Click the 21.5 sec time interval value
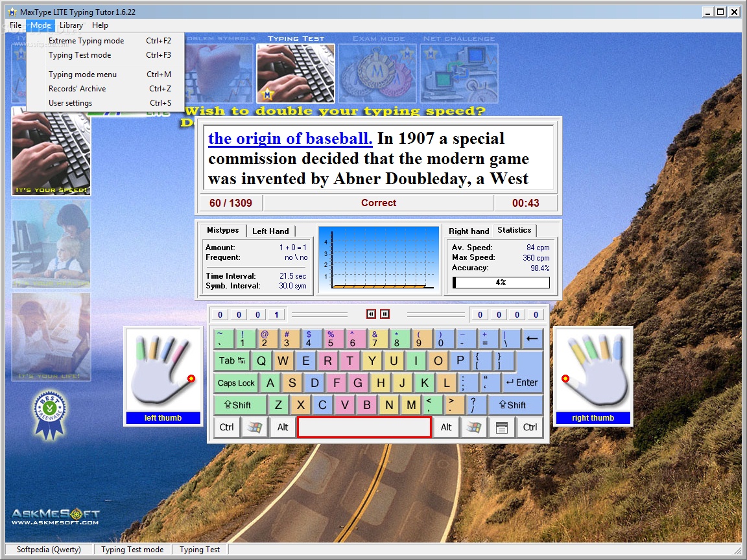Viewport: 747px width, 560px height. [x=292, y=276]
